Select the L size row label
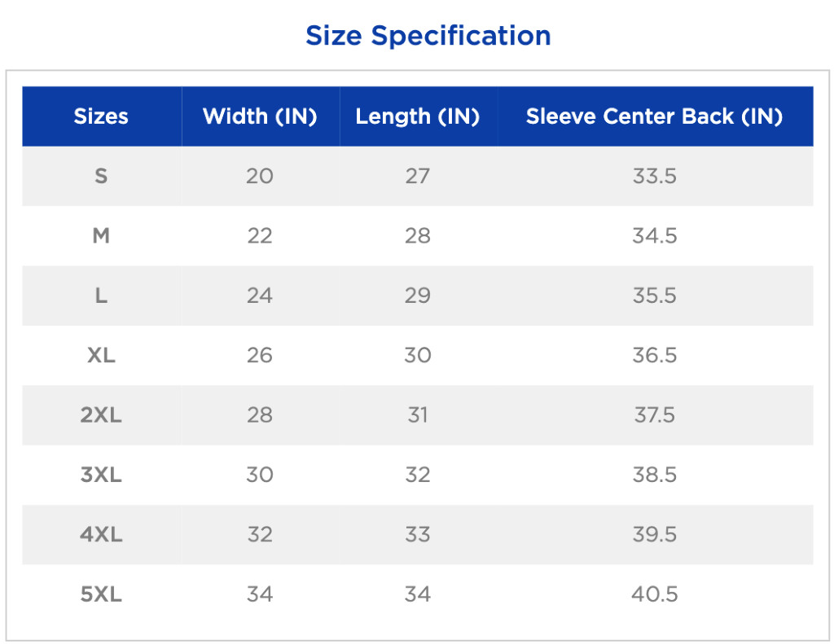The image size is (834, 644). (101, 296)
